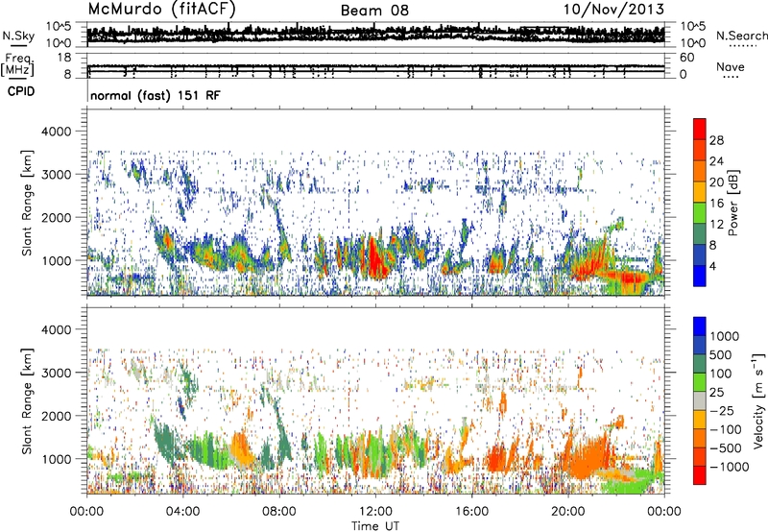Click the 'Time UT' axis title

[x=375, y=526]
